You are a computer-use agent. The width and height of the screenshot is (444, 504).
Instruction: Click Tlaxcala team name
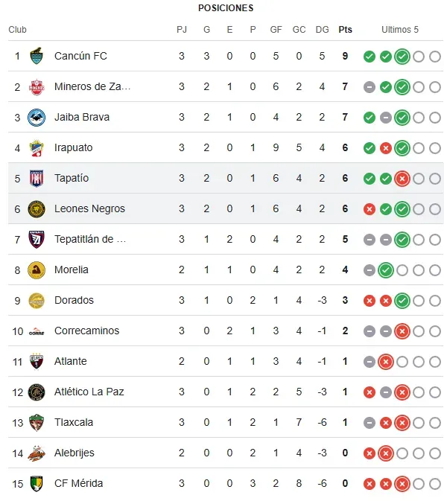coord(74,422)
